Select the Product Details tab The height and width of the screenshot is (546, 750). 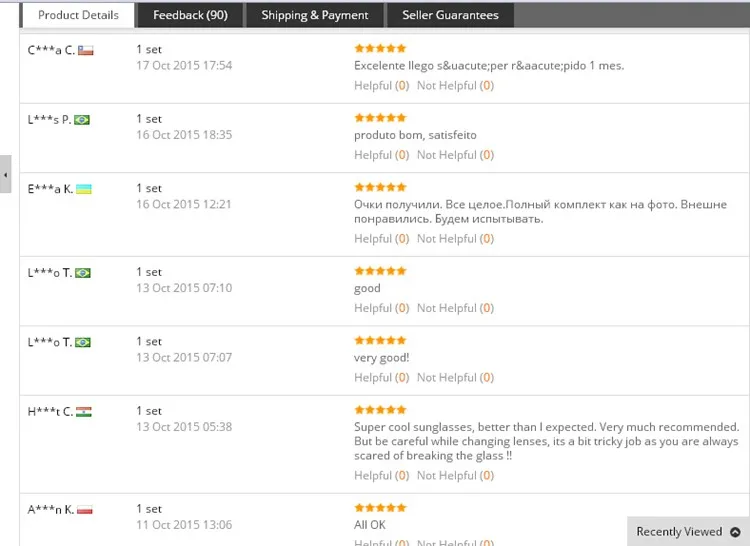[x=78, y=15]
